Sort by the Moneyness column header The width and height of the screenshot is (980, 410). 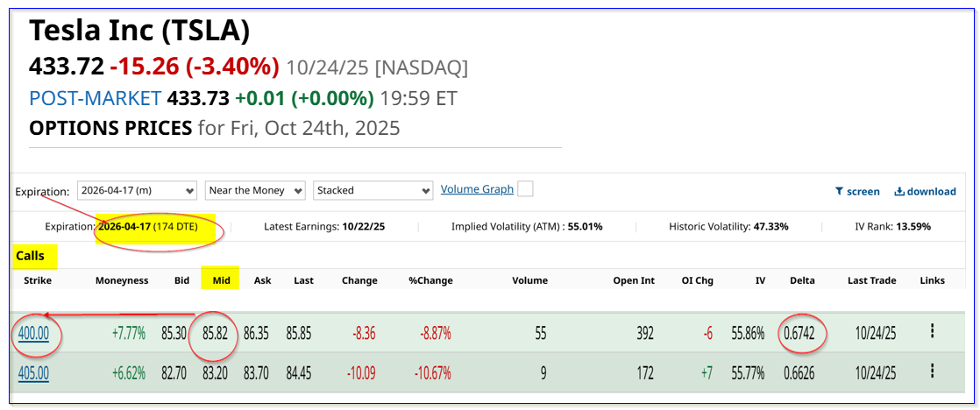[120, 280]
